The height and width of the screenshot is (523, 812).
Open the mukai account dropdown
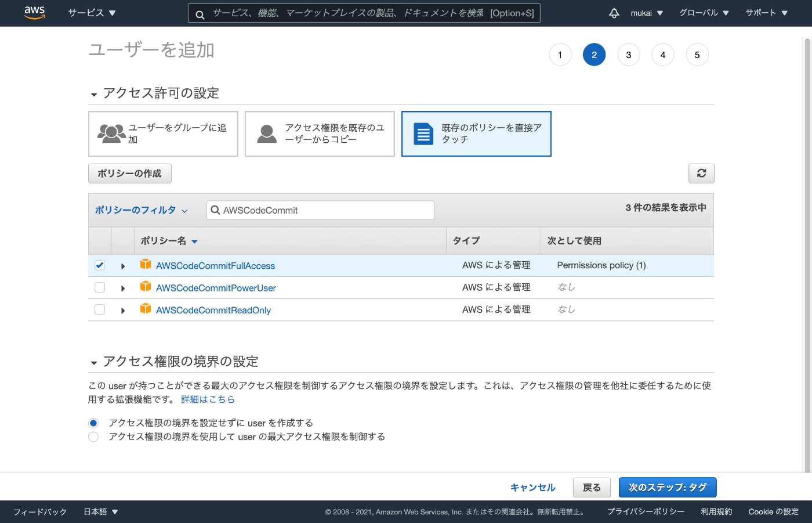point(647,13)
